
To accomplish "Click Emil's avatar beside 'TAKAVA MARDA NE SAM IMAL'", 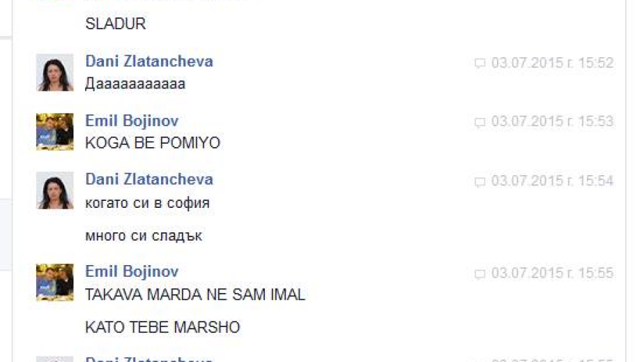I will 55,282.
